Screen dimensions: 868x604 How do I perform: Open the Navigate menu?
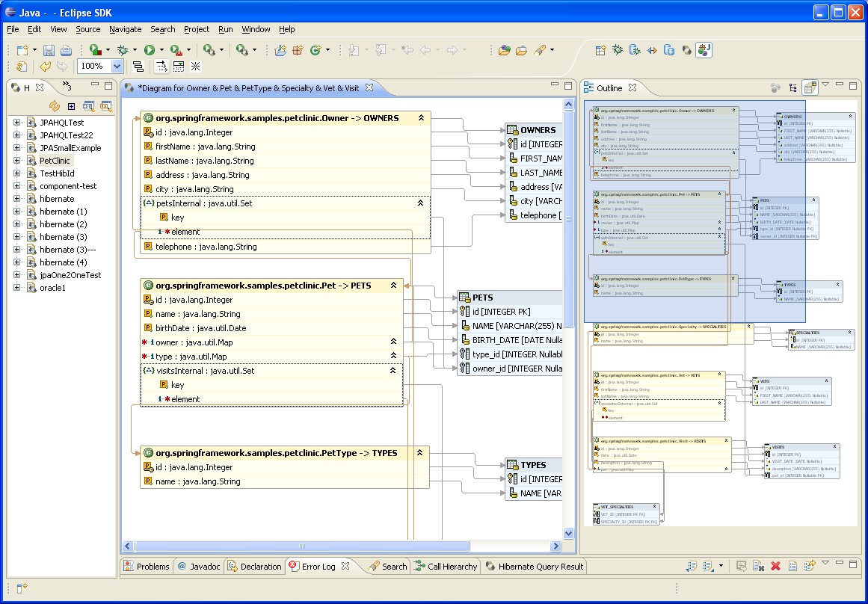pos(125,29)
